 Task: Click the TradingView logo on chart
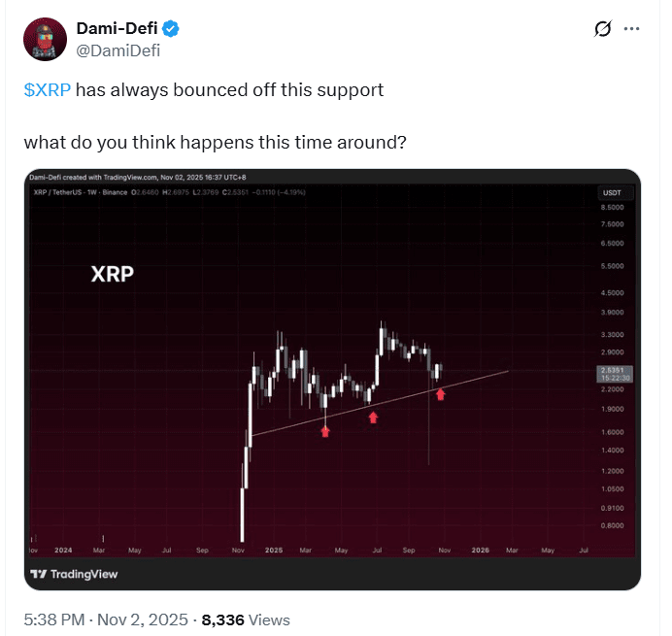[x=74, y=574]
